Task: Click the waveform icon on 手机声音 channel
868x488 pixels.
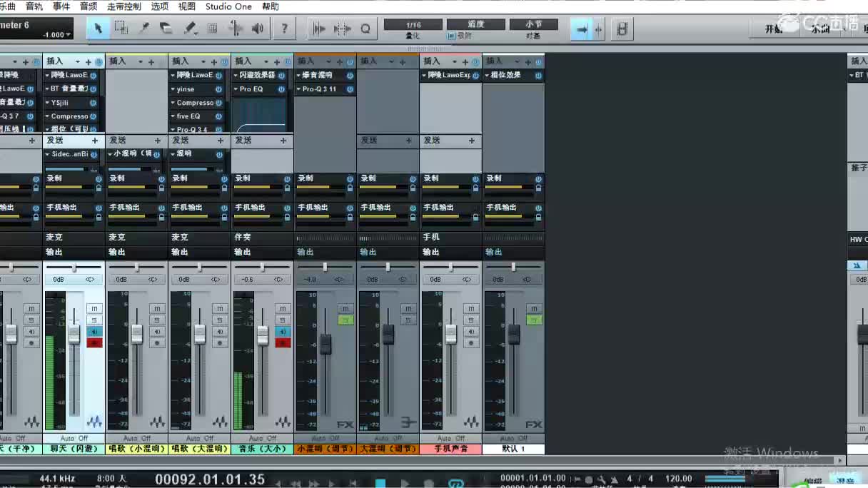Action: click(x=471, y=422)
